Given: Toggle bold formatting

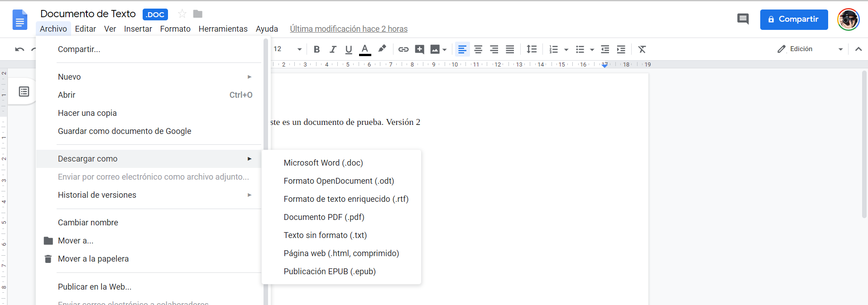Looking at the screenshot, I should [x=317, y=49].
